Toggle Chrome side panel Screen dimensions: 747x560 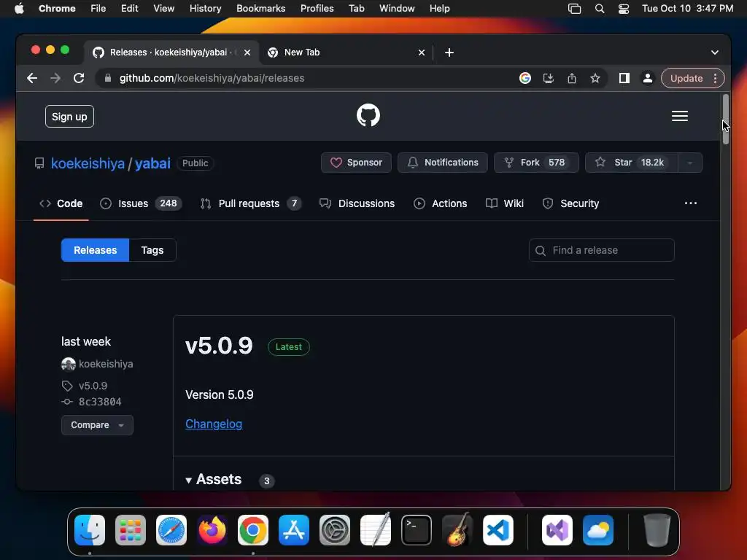624,78
